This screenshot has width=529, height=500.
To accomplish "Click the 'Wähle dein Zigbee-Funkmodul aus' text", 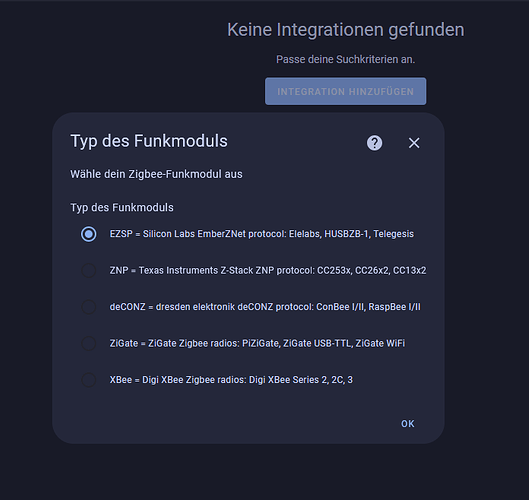I will [x=156, y=174].
